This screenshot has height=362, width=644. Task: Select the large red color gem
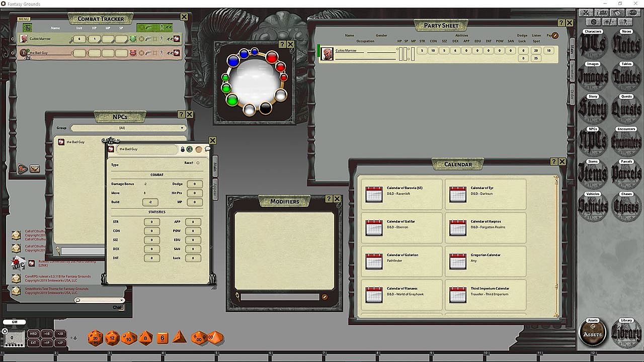[272, 57]
